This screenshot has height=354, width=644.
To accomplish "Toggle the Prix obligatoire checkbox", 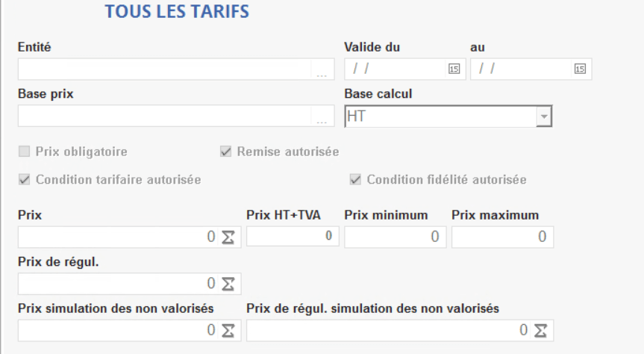I will click(23, 152).
